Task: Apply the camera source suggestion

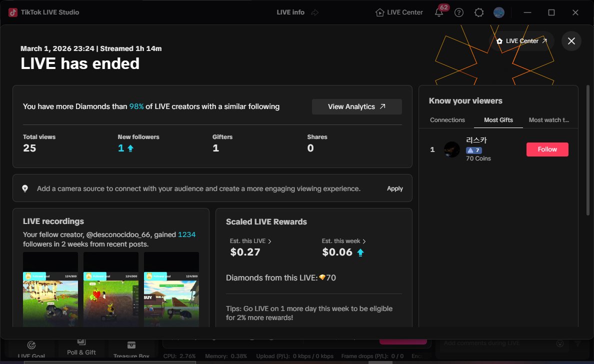Action: (394, 188)
